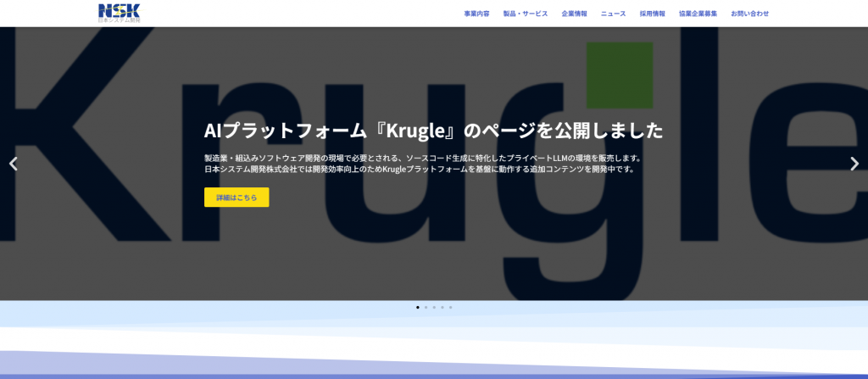Open the 協業企業募集 menu item
The image size is (868, 379).
coord(698,14)
